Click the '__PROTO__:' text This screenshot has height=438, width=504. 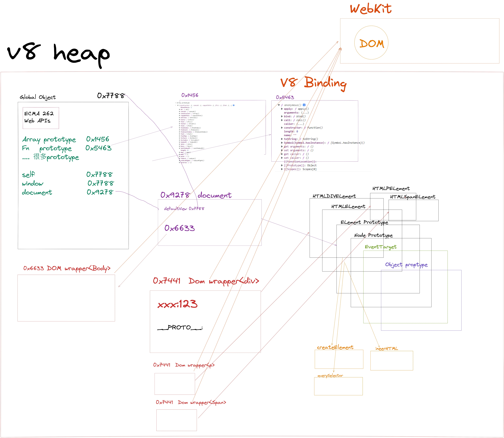click(x=180, y=328)
